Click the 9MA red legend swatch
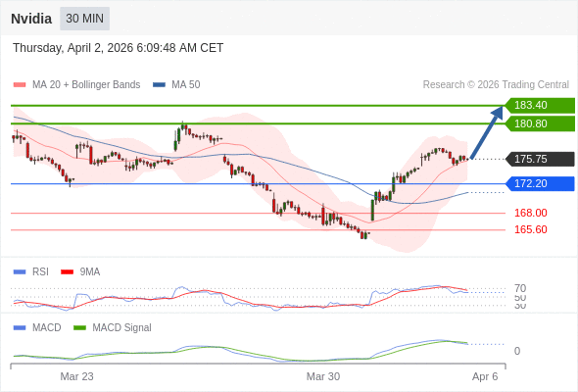 pyautogui.click(x=67, y=272)
